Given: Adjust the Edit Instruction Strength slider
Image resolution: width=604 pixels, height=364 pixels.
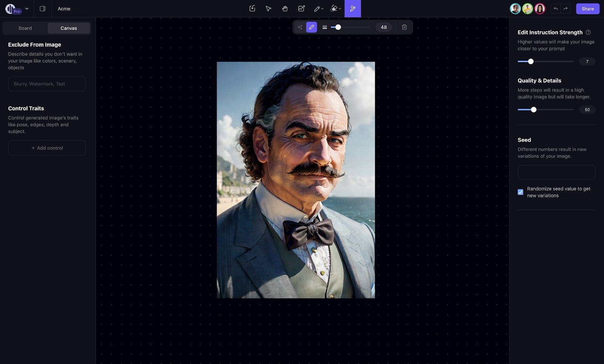Looking at the screenshot, I should click(545, 61).
